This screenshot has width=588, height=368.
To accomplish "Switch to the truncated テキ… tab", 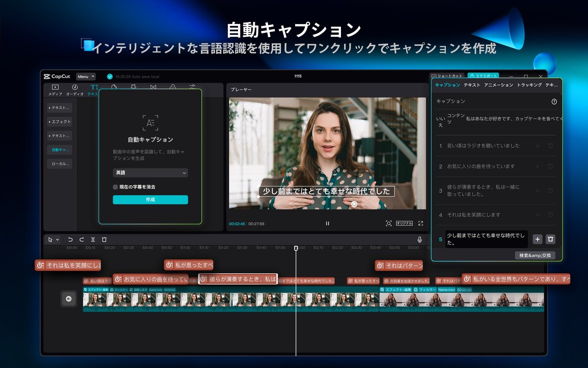I will [x=552, y=85].
